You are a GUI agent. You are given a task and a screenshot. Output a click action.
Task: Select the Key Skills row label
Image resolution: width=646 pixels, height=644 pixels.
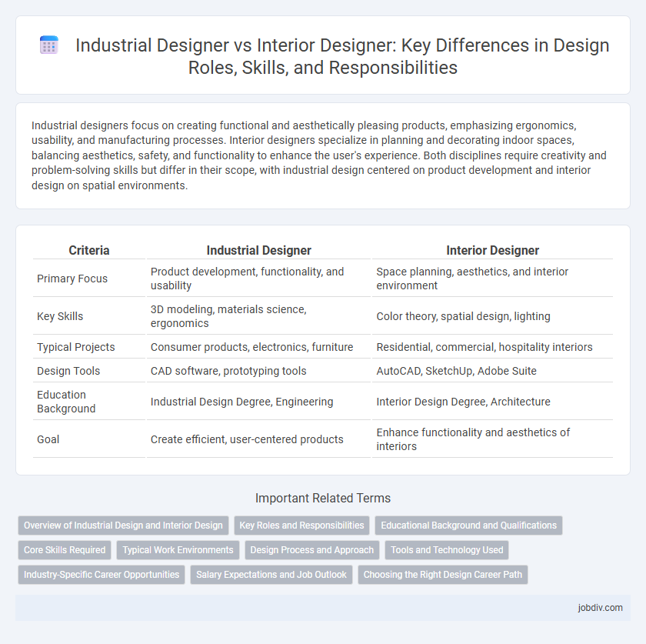(60, 316)
